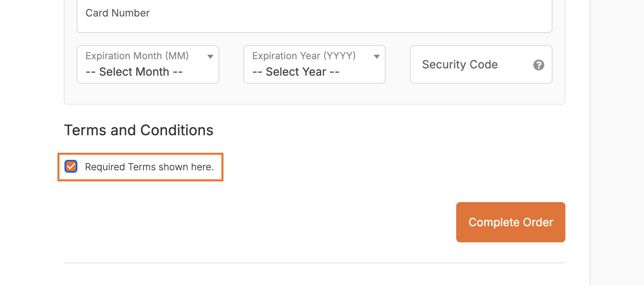Viewport: 644px width, 285px height.
Task: Click the 'Complete Order' button text
Action: click(x=511, y=223)
